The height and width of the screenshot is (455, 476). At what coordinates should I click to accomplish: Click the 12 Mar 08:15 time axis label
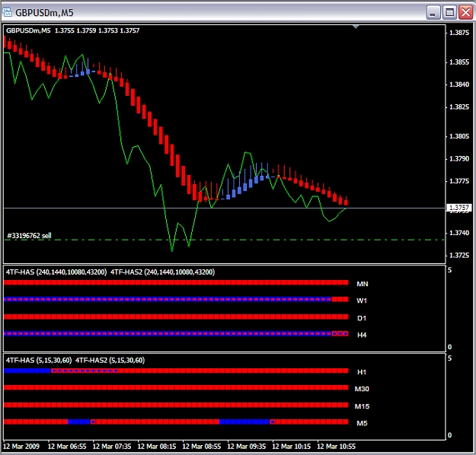(x=157, y=446)
